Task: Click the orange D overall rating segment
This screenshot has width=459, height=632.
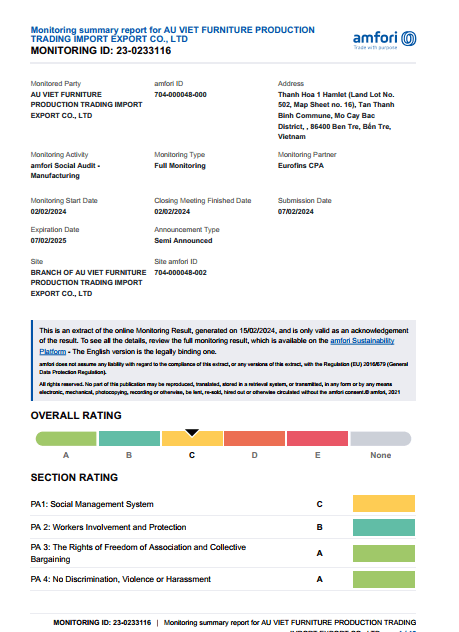Action: coord(255,439)
